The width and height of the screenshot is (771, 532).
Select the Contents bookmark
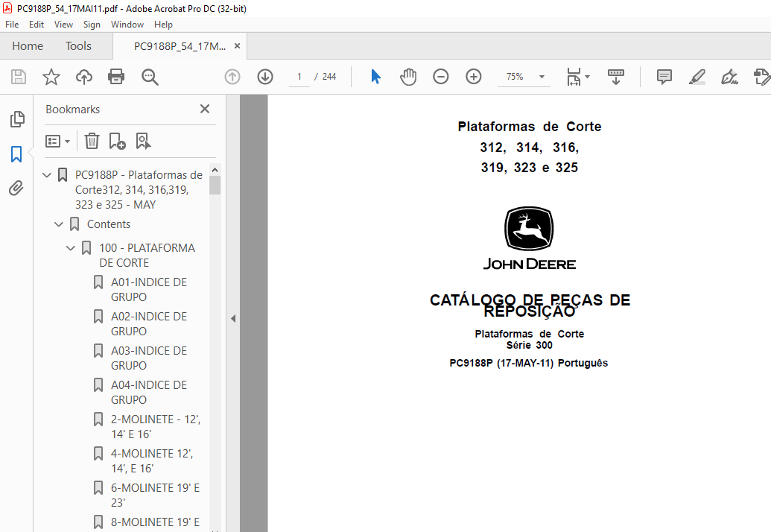pos(109,224)
